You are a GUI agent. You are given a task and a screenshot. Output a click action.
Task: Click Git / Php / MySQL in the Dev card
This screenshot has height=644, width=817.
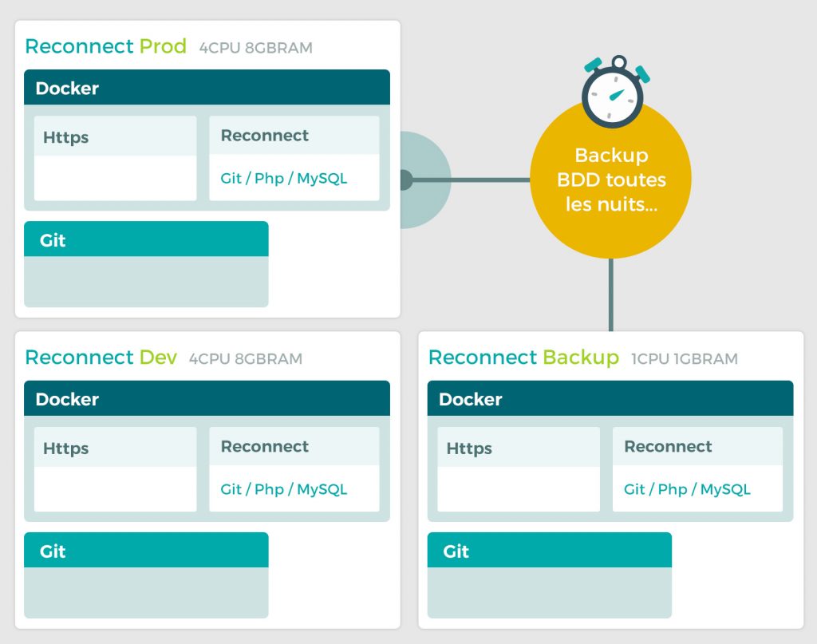284,489
